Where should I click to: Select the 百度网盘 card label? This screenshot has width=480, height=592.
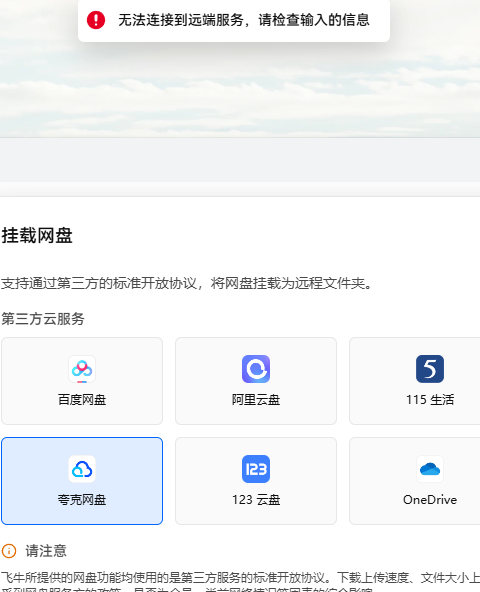82,400
